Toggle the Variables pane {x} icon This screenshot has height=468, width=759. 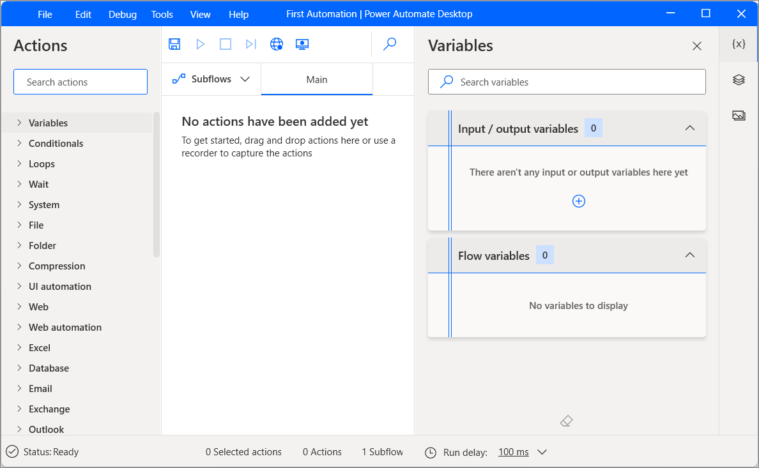(x=738, y=44)
